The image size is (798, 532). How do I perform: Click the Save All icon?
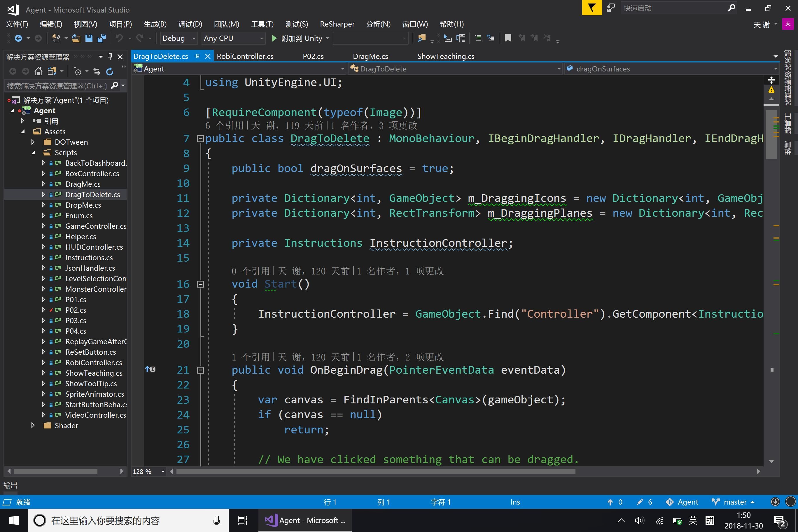click(x=102, y=38)
